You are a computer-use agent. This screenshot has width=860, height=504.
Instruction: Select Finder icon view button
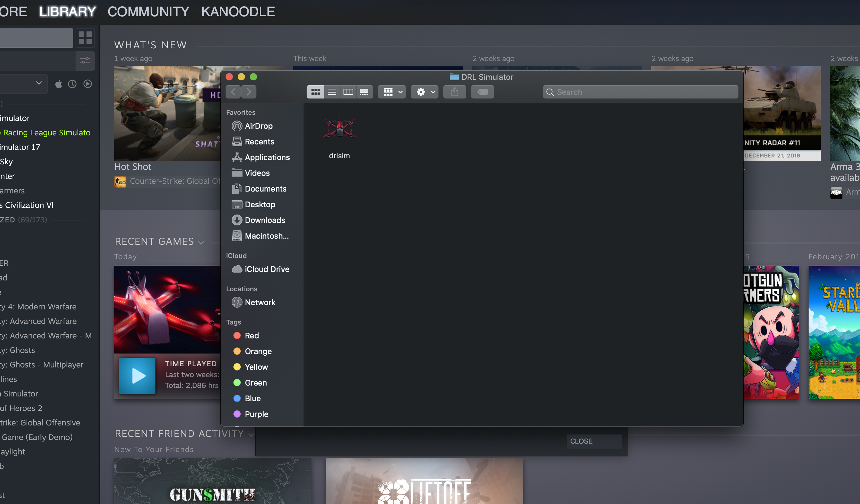tap(315, 92)
